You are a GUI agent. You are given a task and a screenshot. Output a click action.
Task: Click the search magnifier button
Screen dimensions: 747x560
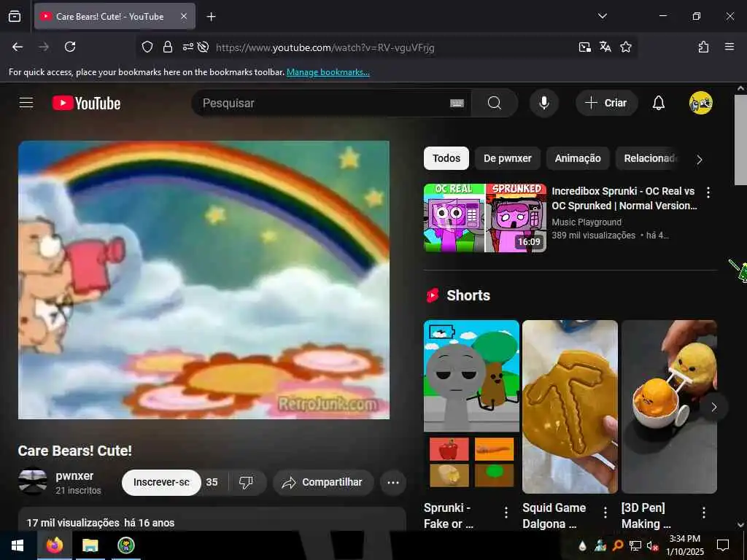click(495, 103)
